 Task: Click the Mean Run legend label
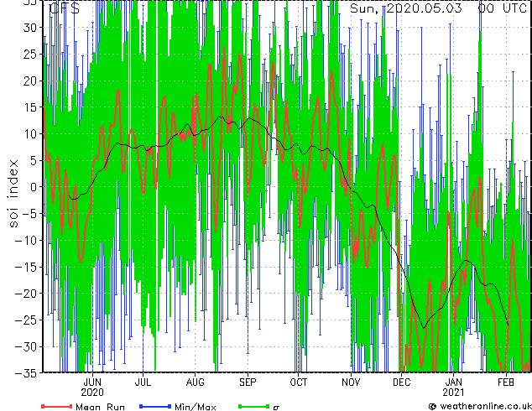coord(100,407)
